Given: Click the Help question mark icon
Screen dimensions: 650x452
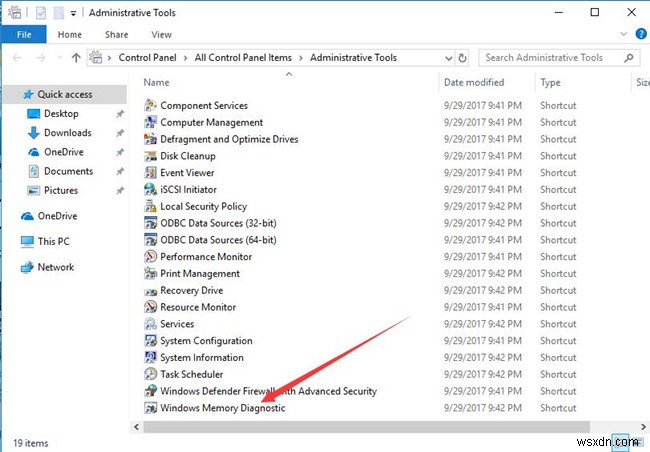Looking at the screenshot, I should point(641,34).
